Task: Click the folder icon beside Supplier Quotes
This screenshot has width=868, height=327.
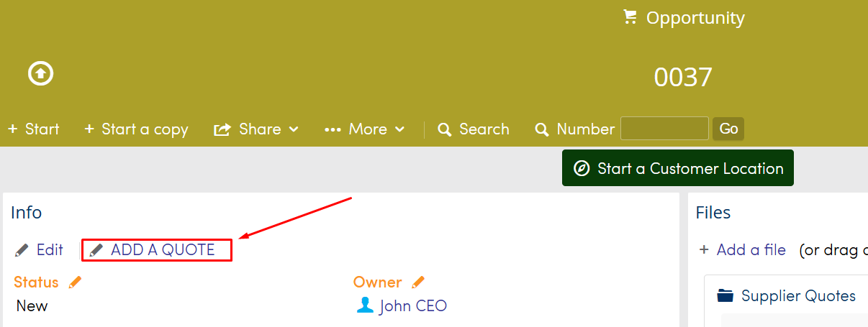Action: pyautogui.click(x=725, y=295)
